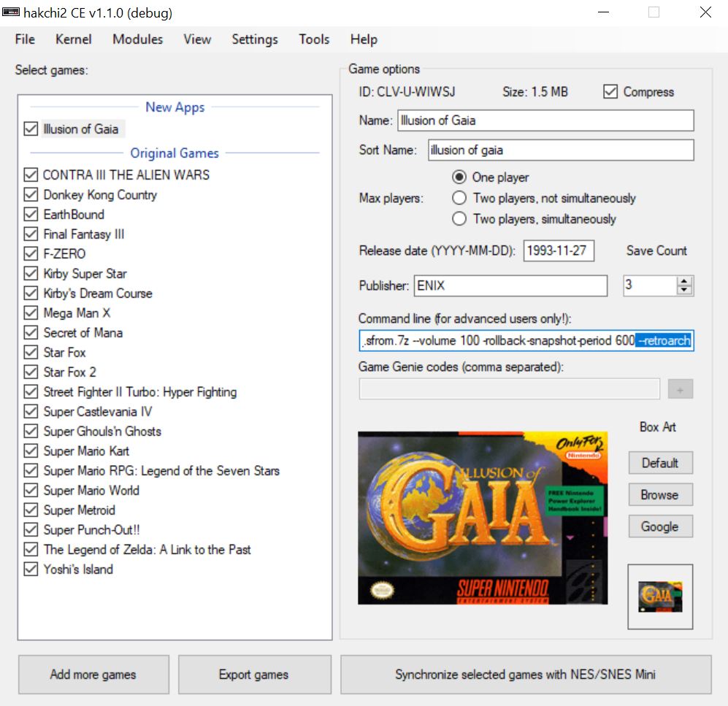
Task: Click the Command line input field
Action: click(x=526, y=341)
